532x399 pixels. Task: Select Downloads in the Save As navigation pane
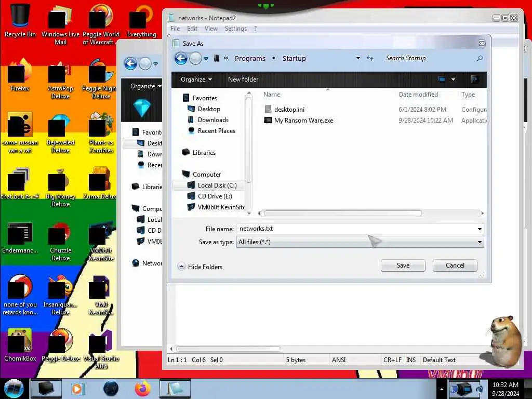tap(213, 120)
